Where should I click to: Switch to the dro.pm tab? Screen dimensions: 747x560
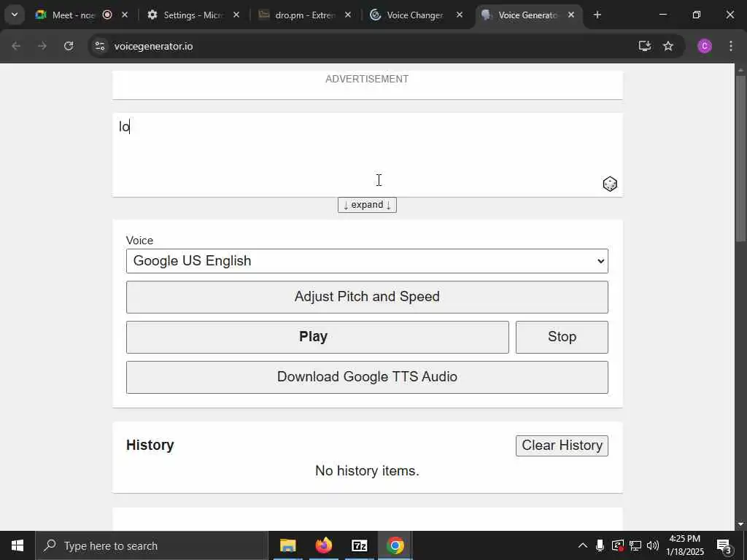(304, 15)
